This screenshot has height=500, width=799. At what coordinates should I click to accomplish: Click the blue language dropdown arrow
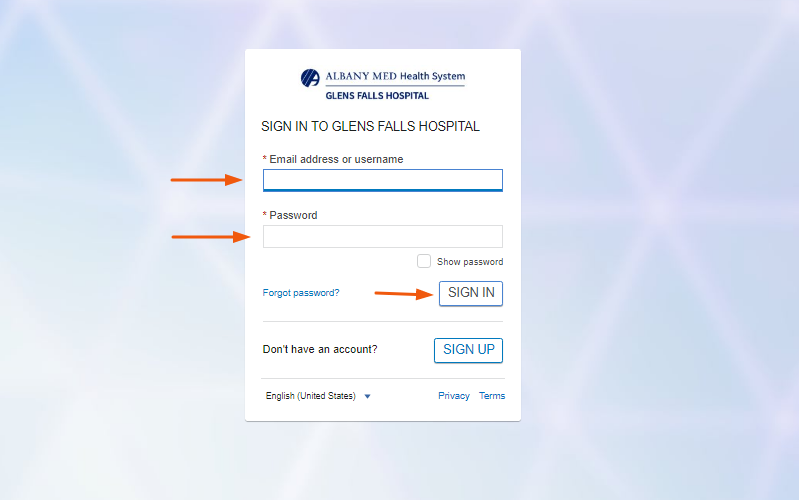[x=368, y=396]
